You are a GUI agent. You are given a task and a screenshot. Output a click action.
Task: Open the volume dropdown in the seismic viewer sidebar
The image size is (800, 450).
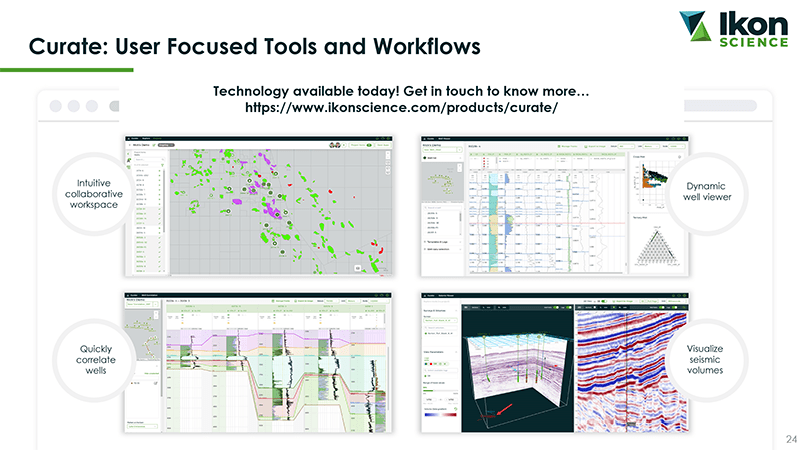click(440, 320)
